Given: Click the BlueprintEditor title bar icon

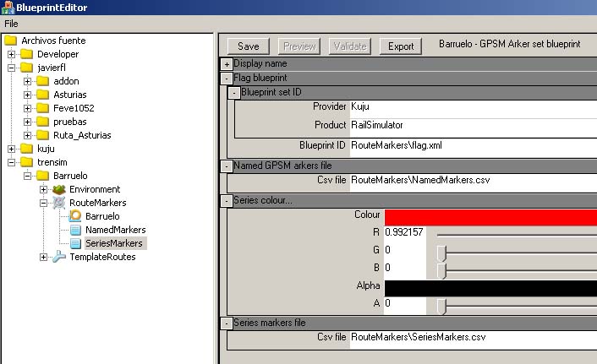Looking at the screenshot, I should 8,8.
